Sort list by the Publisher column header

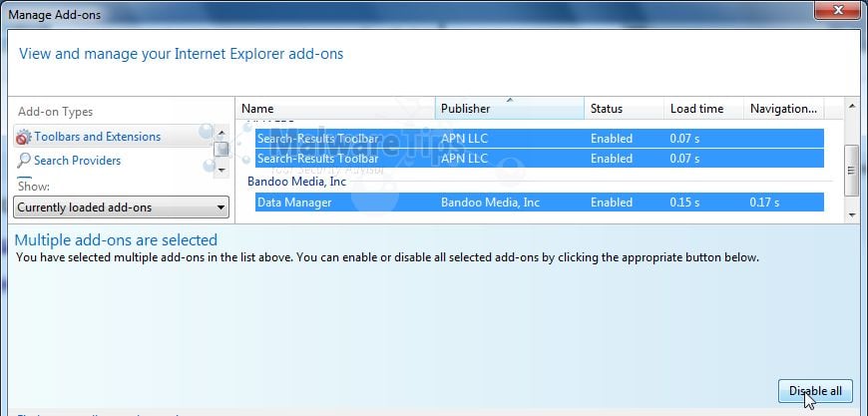coord(509,109)
